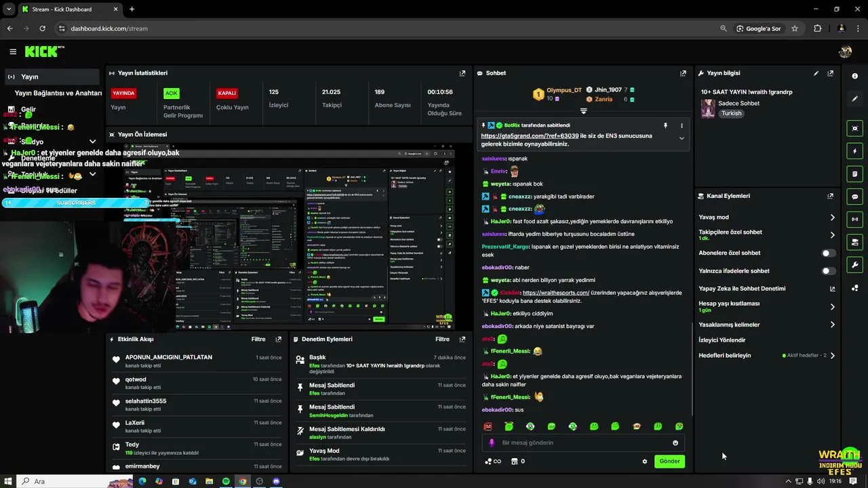Open the emoji picker in the message box

pyautogui.click(x=675, y=443)
